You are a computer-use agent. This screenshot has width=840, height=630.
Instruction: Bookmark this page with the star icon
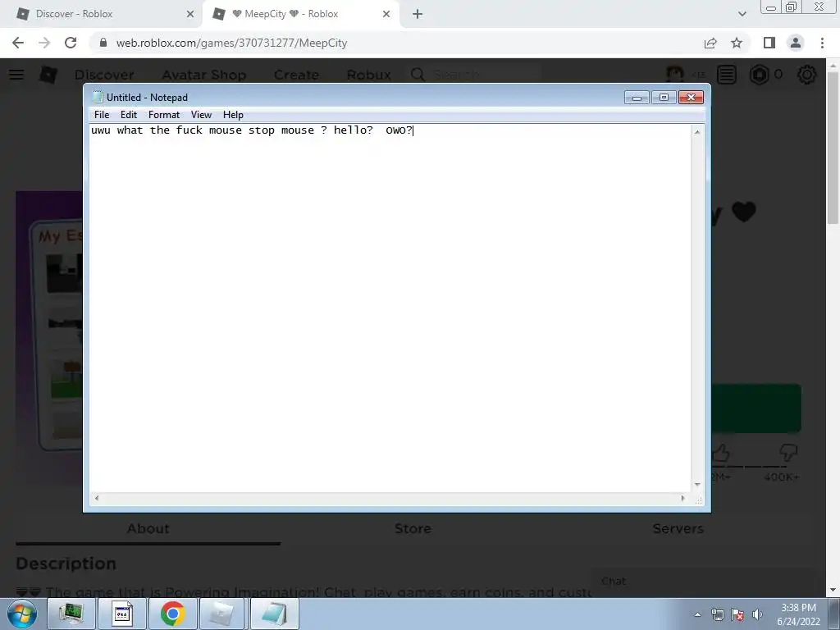737,43
